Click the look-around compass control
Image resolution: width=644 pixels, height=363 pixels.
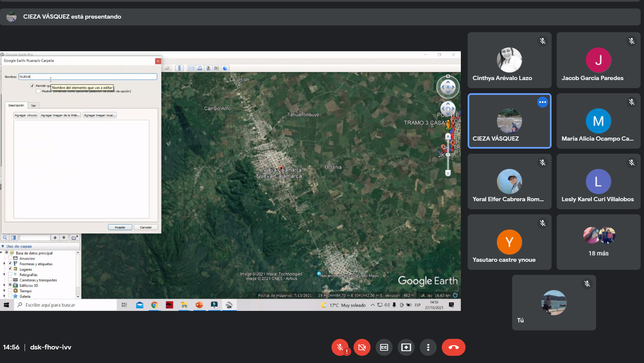(448, 87)
